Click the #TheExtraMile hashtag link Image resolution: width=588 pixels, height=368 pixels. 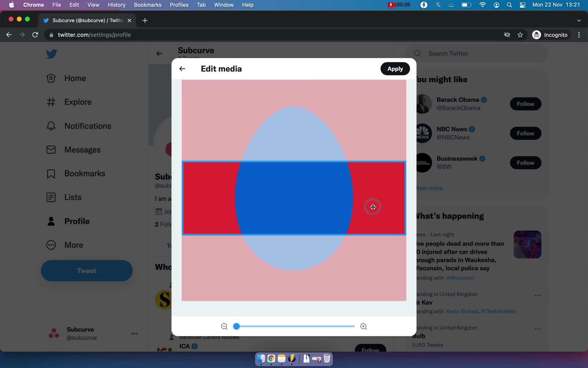[499, 312]
